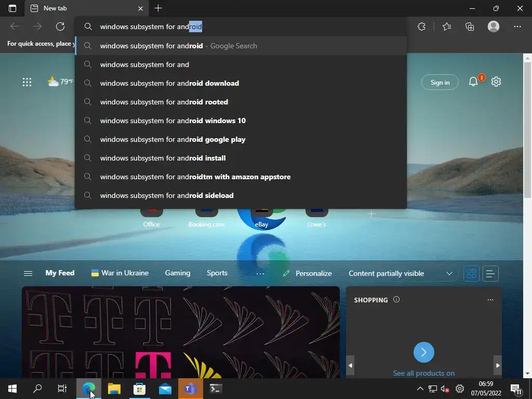Close the New tab

pos(140,8)
